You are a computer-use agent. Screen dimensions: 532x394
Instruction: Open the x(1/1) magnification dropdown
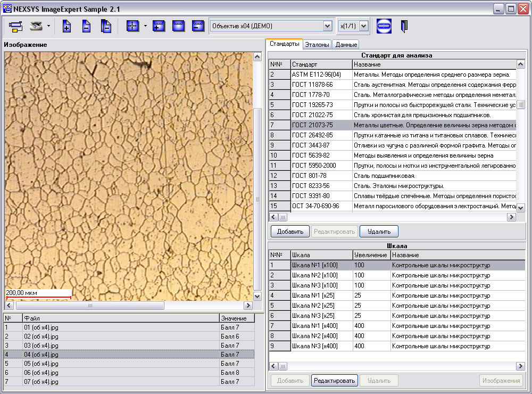[364, 26]
